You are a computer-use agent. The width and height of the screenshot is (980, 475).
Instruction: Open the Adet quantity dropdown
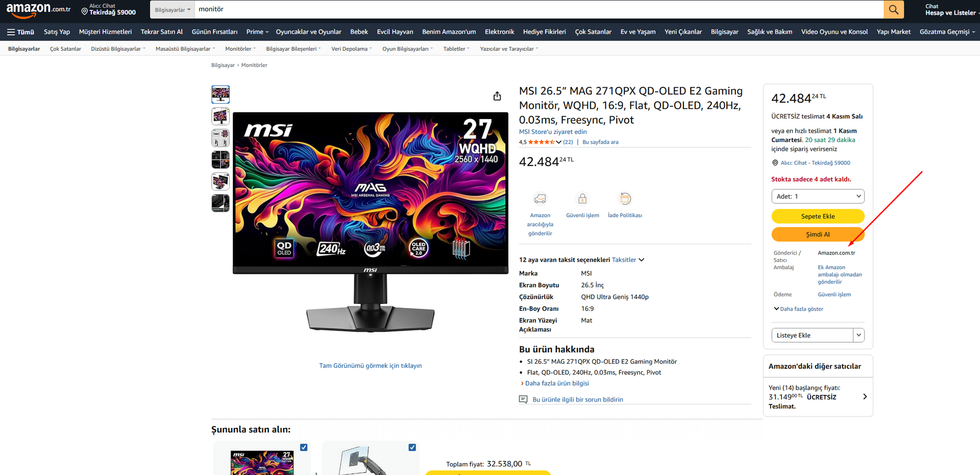point(818,196)
